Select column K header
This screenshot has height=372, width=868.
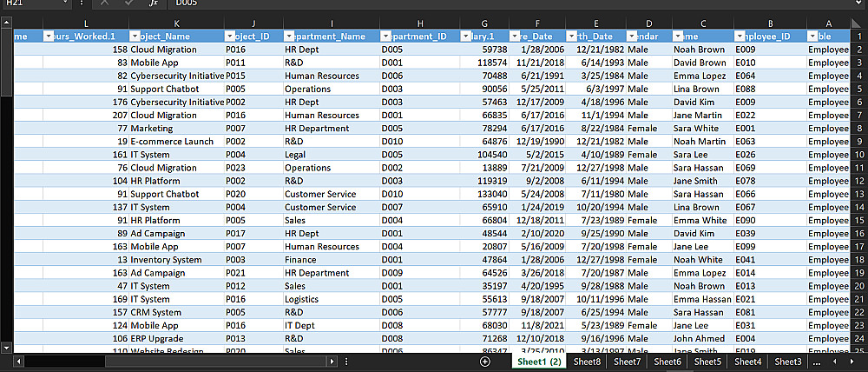tap(176, 23)
